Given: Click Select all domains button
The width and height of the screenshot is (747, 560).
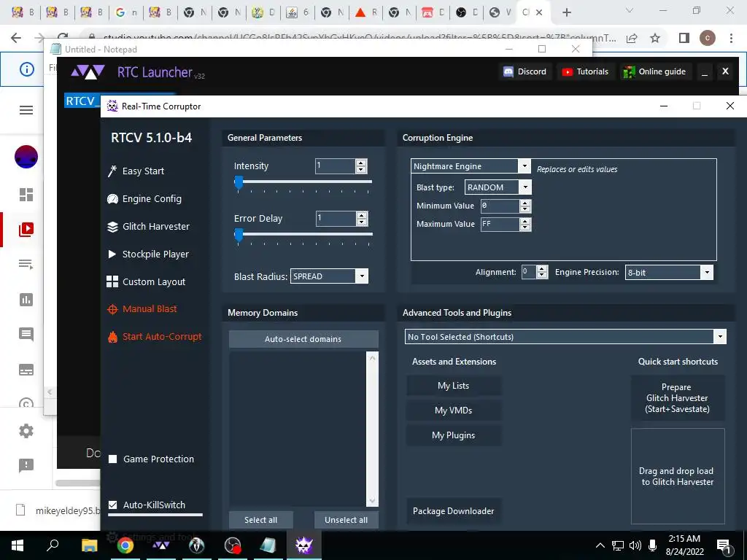Looking at the screenshot, I should 260,520.
